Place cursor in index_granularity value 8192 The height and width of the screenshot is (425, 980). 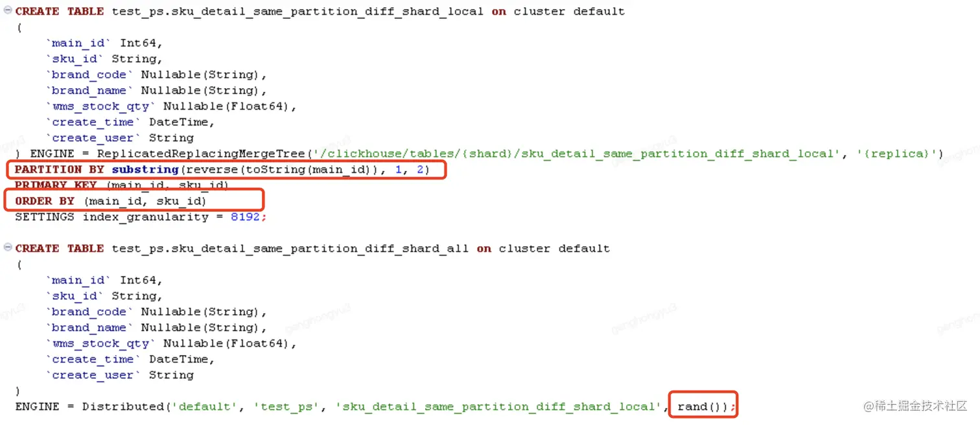[245, 217]
